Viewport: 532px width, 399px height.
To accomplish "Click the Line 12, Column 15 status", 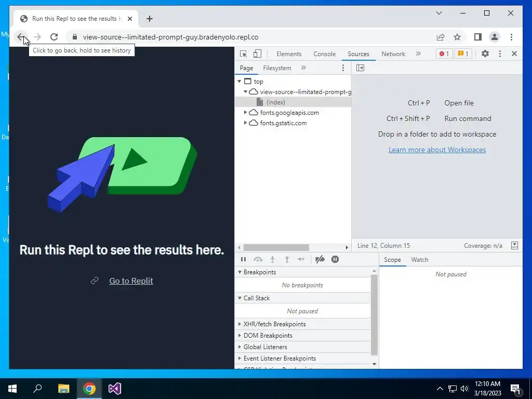I will [383, 246].
